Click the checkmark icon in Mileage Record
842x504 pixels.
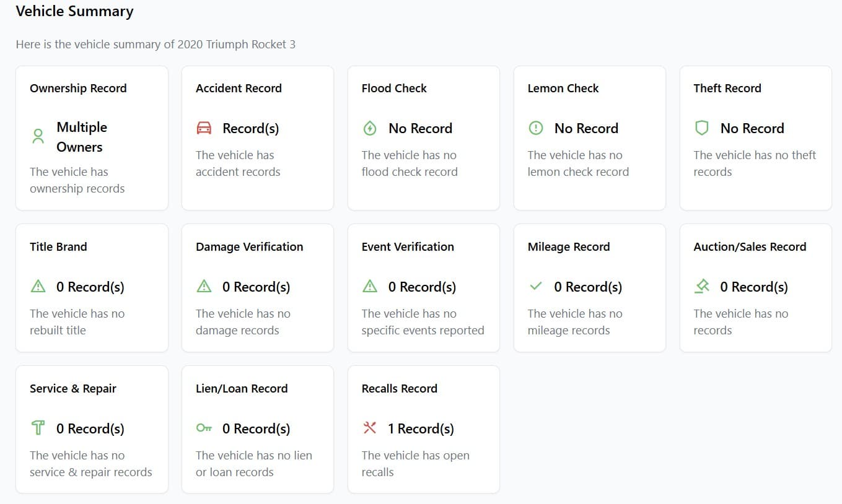pos(536,286)
